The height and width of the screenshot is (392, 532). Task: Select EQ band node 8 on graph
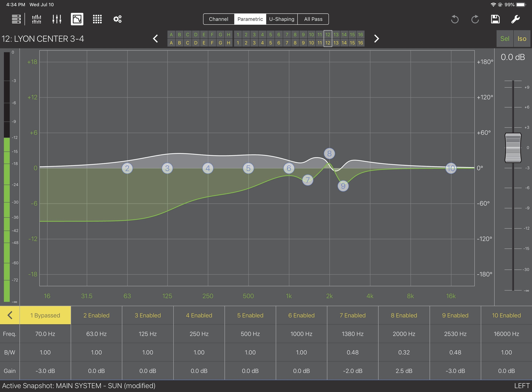pos(329,153)
